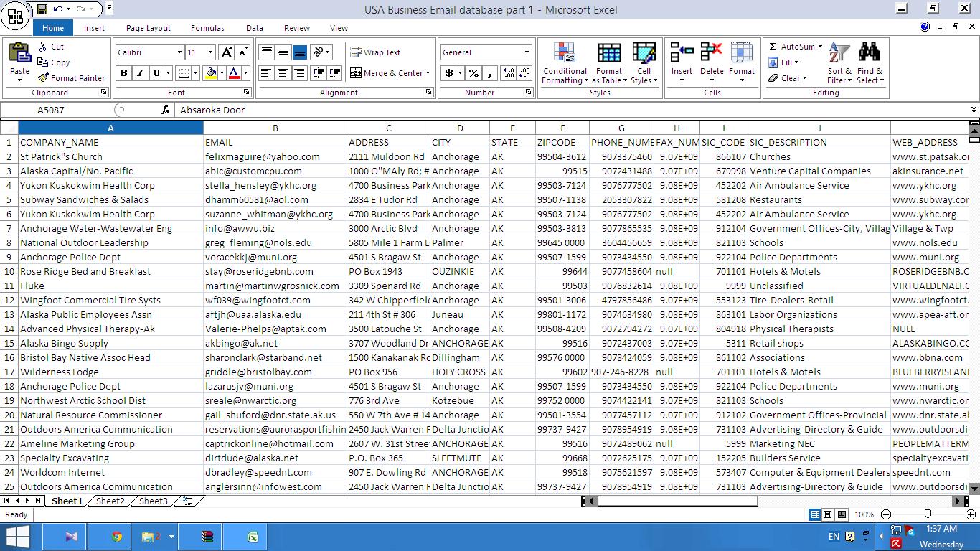Switch to the Insert ribbon tab
Image resolution: width=980 pixels, height=551 pixels.
point(94,28)
